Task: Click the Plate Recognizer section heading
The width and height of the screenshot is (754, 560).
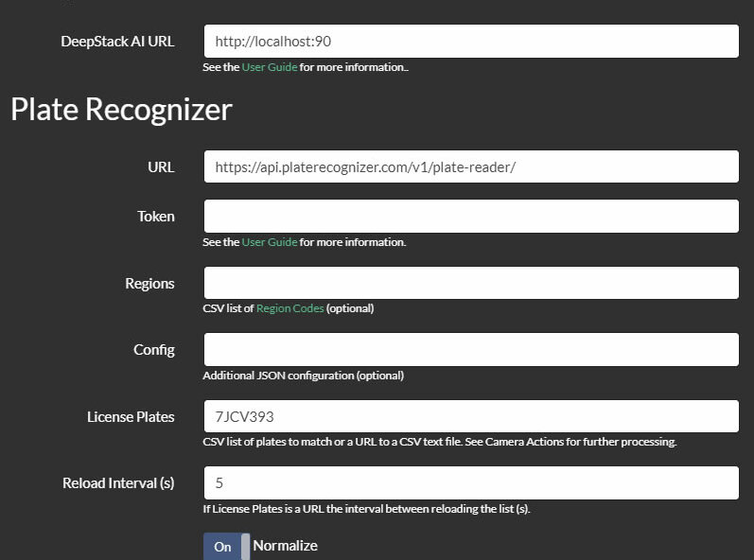Action: click(x=121, y=110)
